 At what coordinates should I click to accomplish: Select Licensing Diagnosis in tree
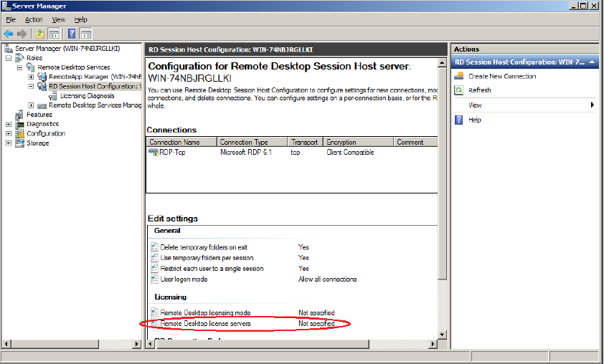(x=88, y=96)
